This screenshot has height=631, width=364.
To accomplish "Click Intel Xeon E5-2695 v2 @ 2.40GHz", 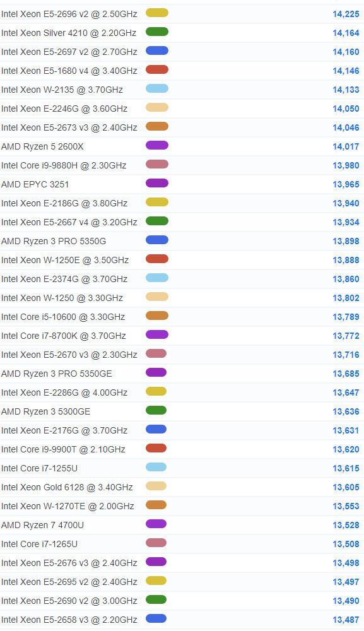I will (x=69, y=582).
